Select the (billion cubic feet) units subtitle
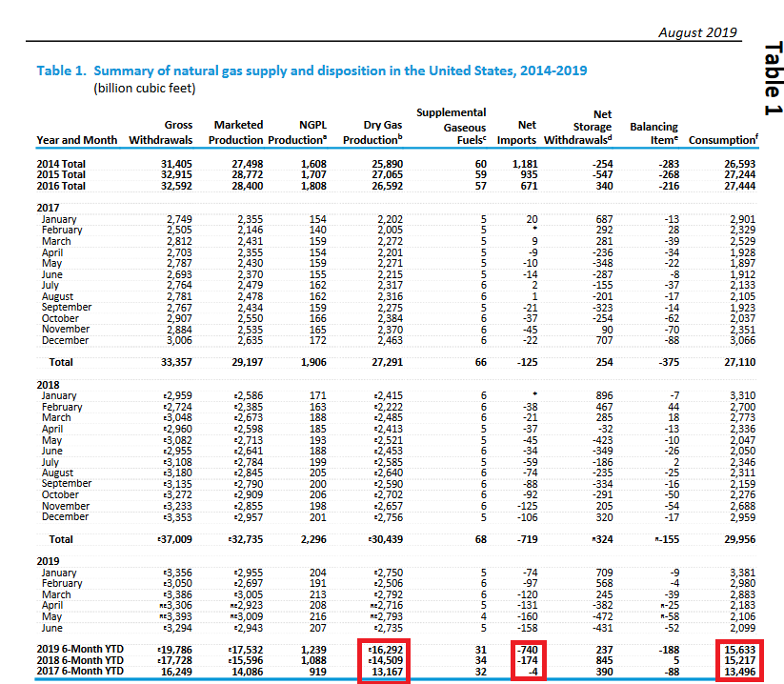Screen dimensions: 784x684 click(145, 89)
